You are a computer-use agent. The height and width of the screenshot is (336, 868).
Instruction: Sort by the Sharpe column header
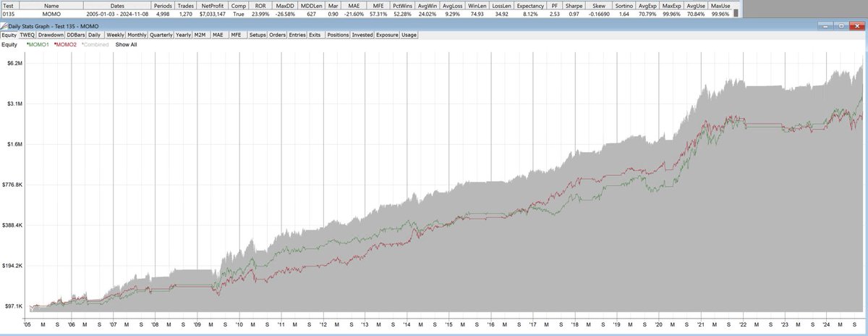[x=574, y=6]
